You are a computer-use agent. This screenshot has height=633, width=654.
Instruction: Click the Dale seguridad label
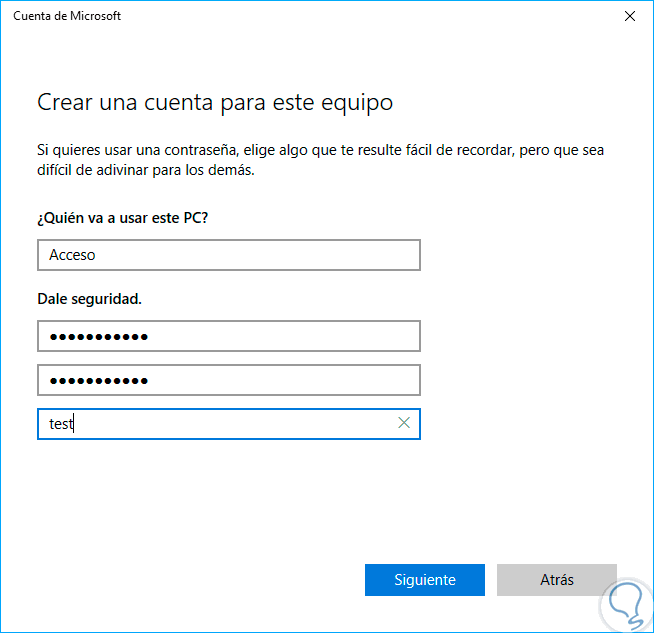click(89, 298)
